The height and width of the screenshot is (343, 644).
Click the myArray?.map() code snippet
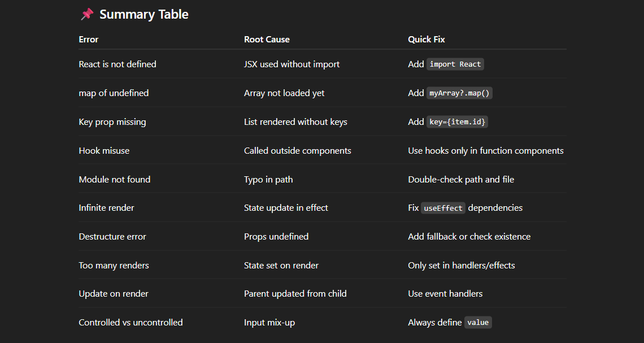459,93
